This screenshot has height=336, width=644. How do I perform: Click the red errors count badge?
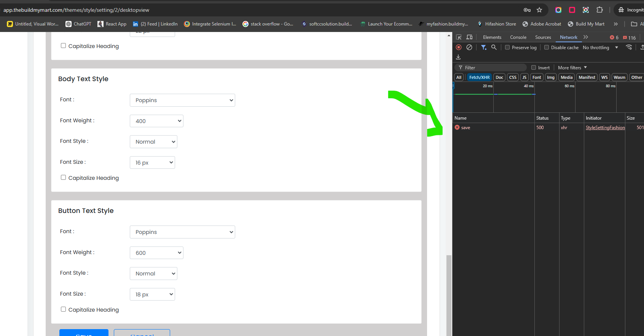point(614,38)
